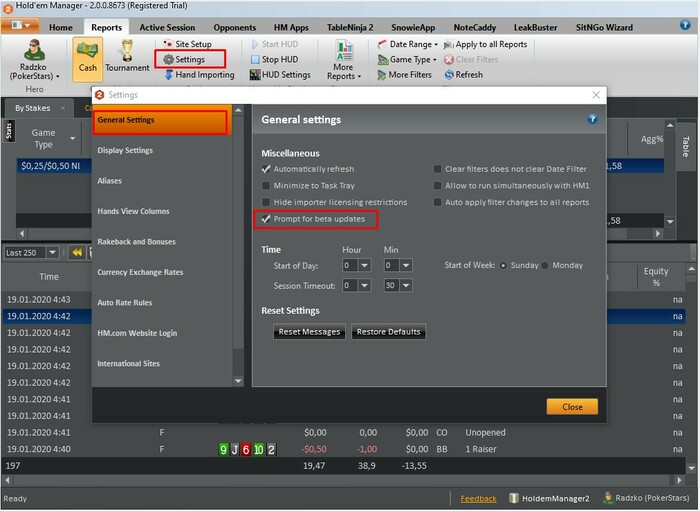Click the Radzko (PokerStars) status bar icon
Screen dimensions: 700x511
607,498
